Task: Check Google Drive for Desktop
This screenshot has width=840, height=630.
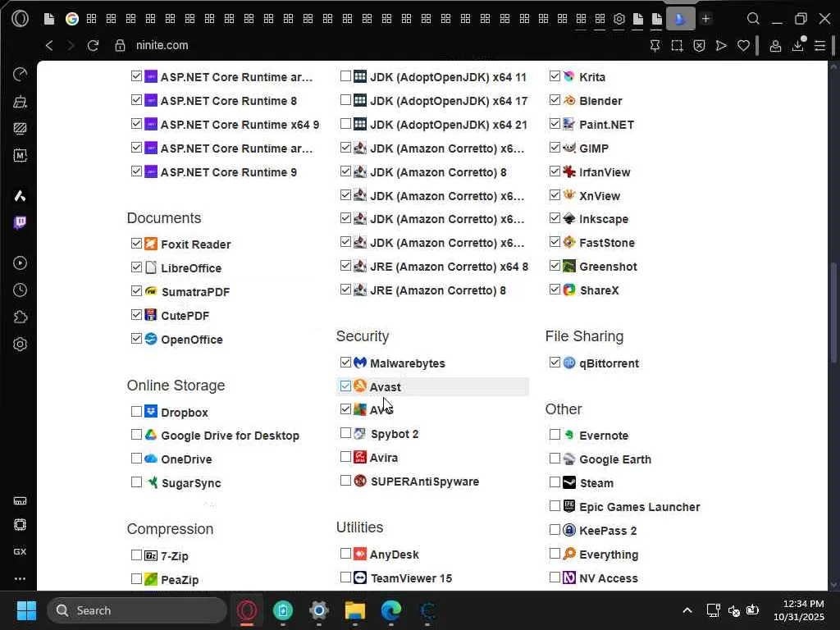Action: tap(136, 435)
